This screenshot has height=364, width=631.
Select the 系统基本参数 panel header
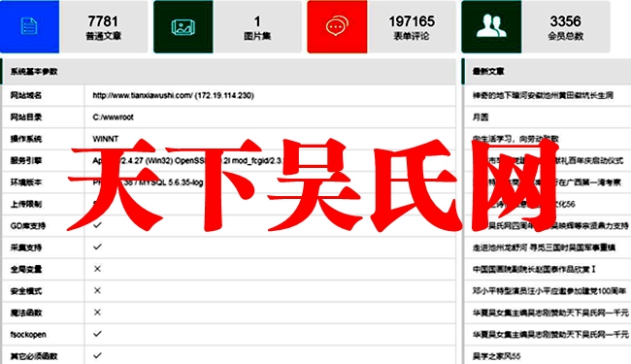(228, 72)
